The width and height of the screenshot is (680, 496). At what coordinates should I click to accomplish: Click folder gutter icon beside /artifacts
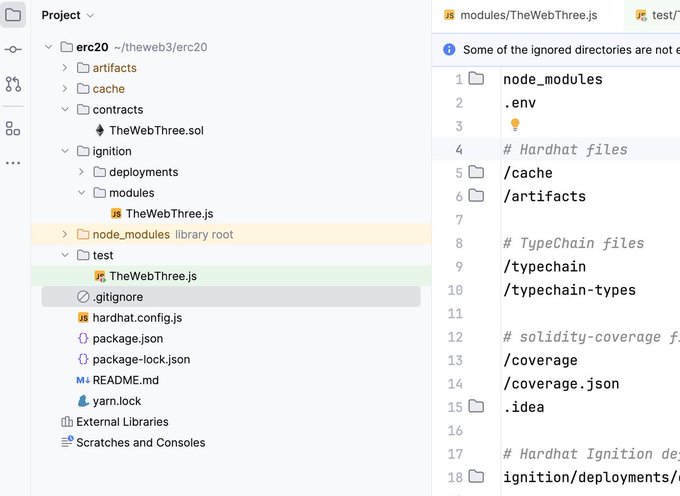[476, 196]
